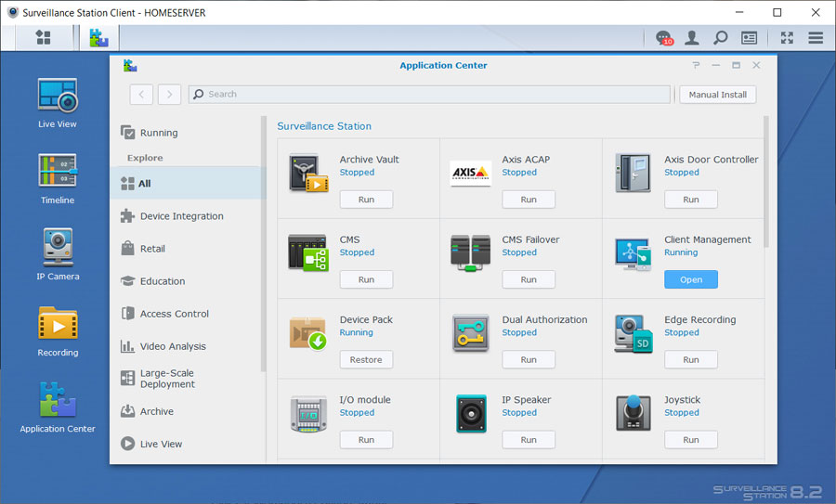
Task: Click the main menu grid icon
Action: 43,38
